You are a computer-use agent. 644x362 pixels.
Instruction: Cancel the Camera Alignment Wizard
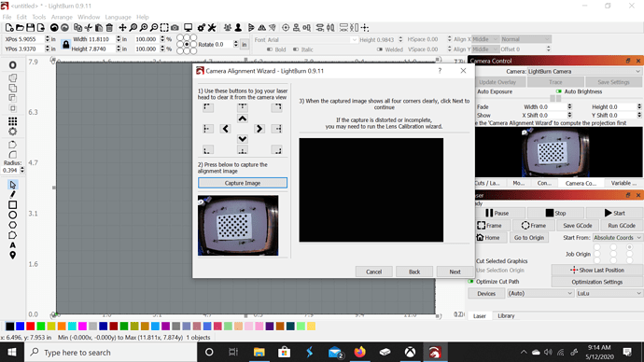[x=373, y=271]
